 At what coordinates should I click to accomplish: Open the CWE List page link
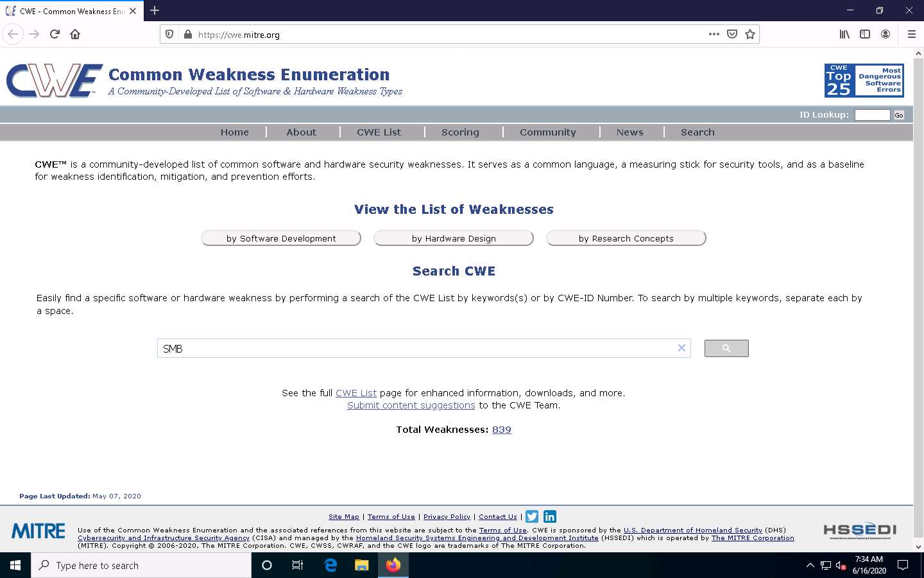click(356, 393)
